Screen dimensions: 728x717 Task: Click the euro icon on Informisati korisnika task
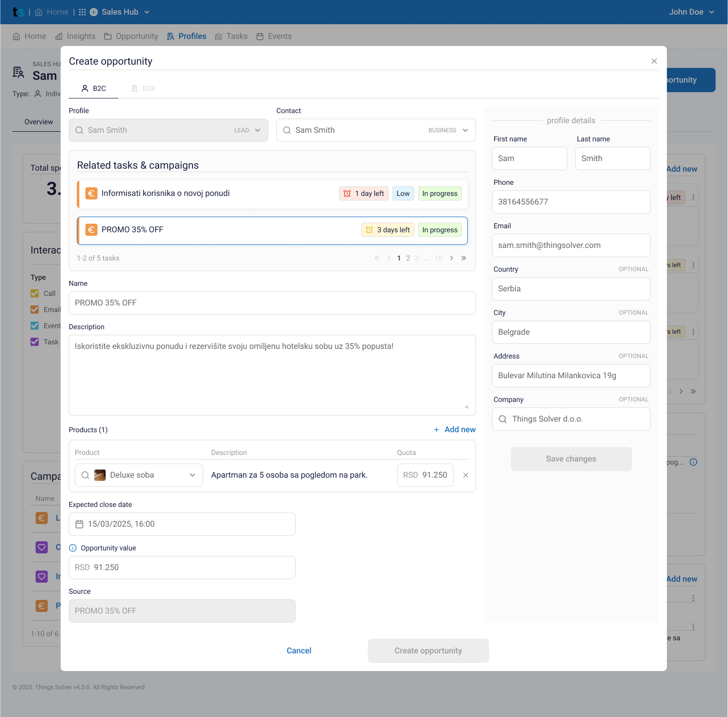[x=91, y=193]
